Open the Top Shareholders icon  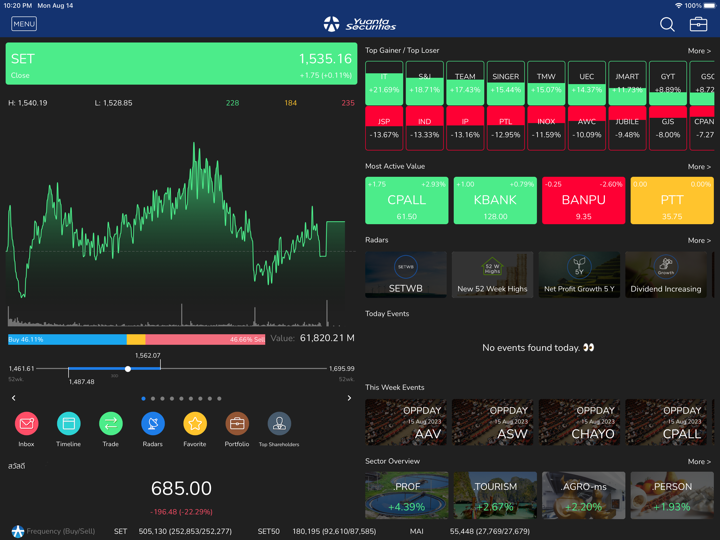click(x=279, y=424)
